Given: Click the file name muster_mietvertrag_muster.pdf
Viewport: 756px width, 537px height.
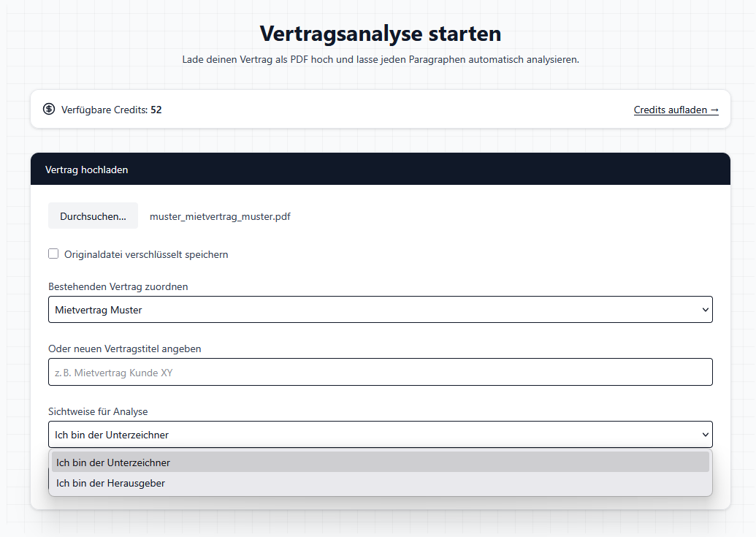Looking at the screenshot, I should pos(220,216).
